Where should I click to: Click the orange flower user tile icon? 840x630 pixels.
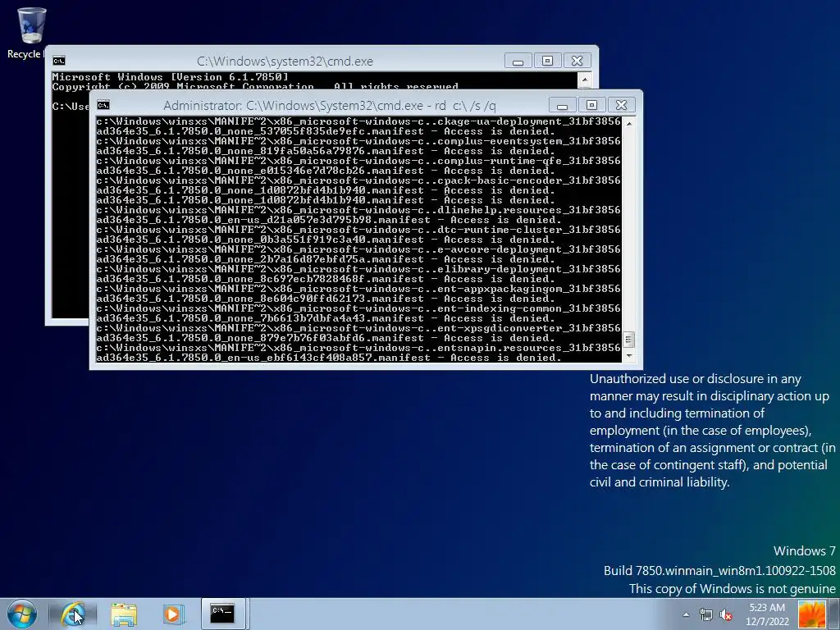[811, 614]
